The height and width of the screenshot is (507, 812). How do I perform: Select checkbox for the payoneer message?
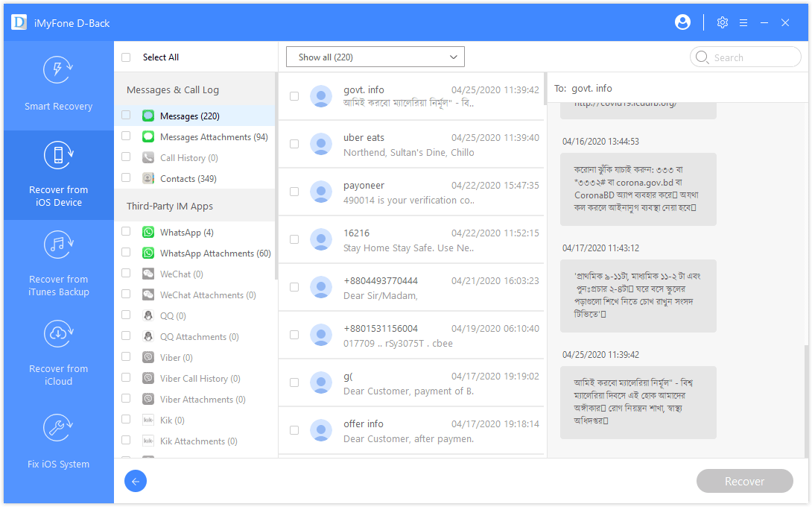point(294,192)
